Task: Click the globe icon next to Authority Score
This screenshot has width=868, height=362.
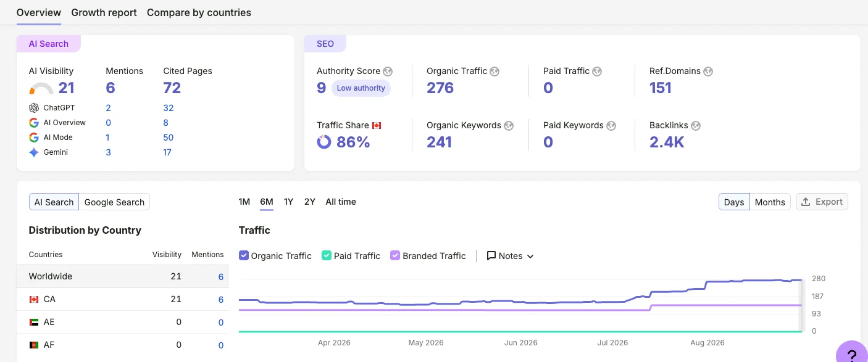Action: [x=388, y=72]
